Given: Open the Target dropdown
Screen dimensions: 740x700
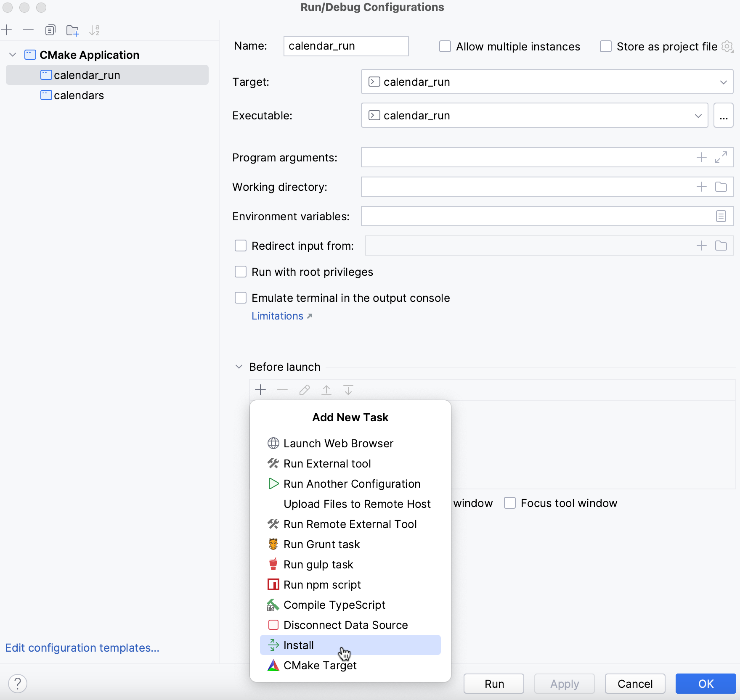Looking at the screenshot, I should point(724,82).
